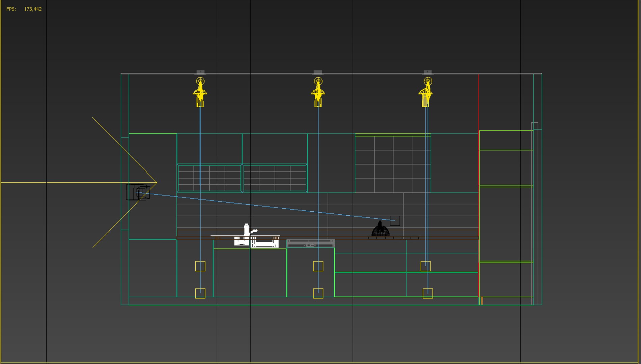Pick the lowest light target square under rightmost light

[x=428, y=293]
